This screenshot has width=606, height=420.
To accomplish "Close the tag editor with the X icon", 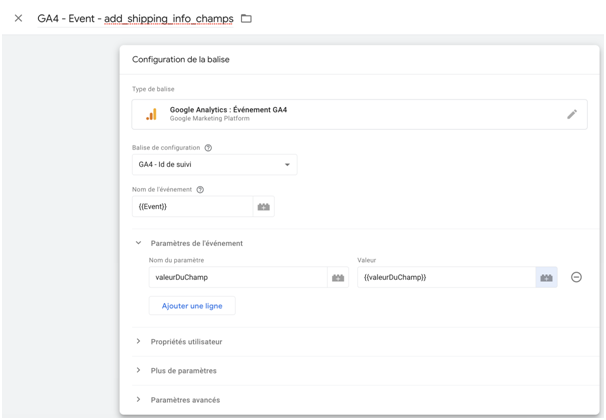I will (18, 18).
